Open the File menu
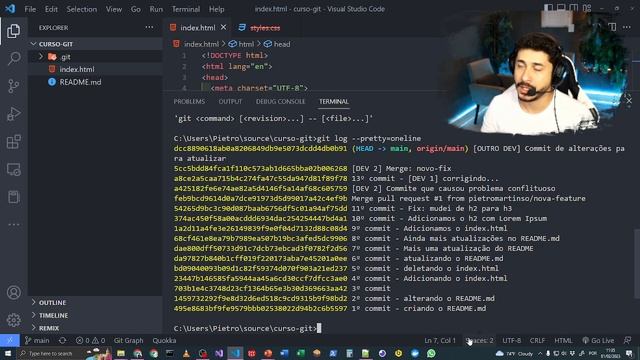Image resolution: width=640 pixels, height=360 pixels. [30, 9]
